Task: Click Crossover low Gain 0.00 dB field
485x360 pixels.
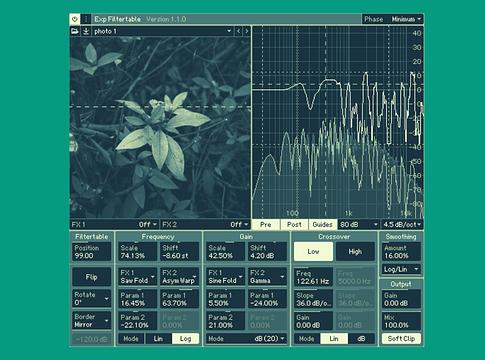Action: (313, 321)
